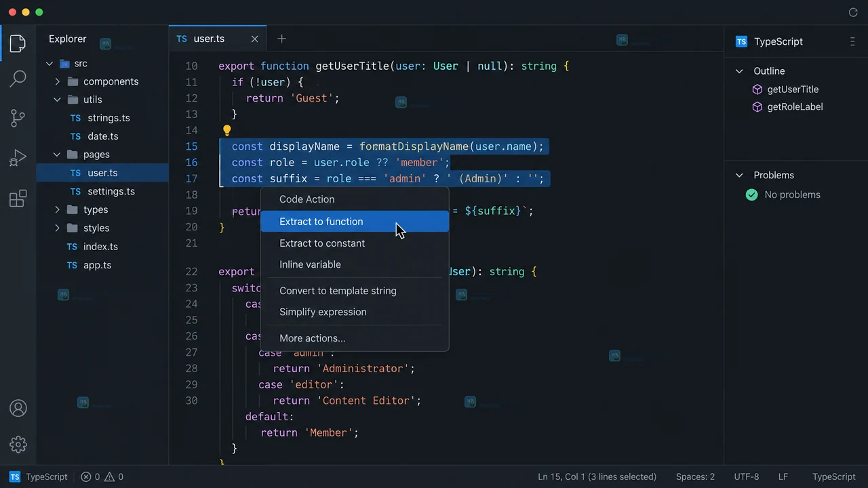
Task: Click line number 22 in gutter
Action: click(x=191, y=272)
